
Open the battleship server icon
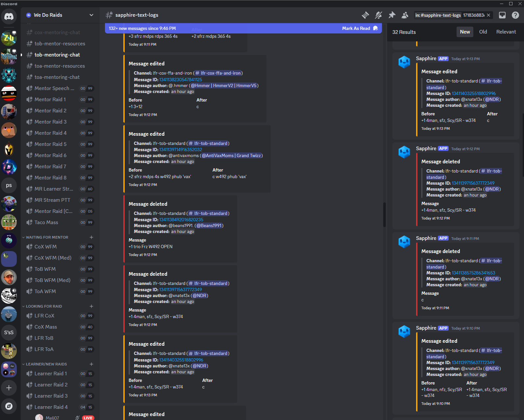click(9, 314)
